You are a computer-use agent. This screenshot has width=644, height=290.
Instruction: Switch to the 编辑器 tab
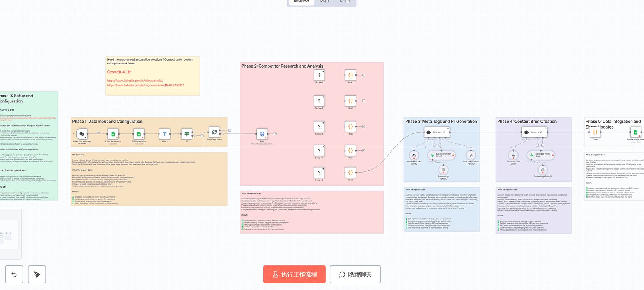click(301, 2)
